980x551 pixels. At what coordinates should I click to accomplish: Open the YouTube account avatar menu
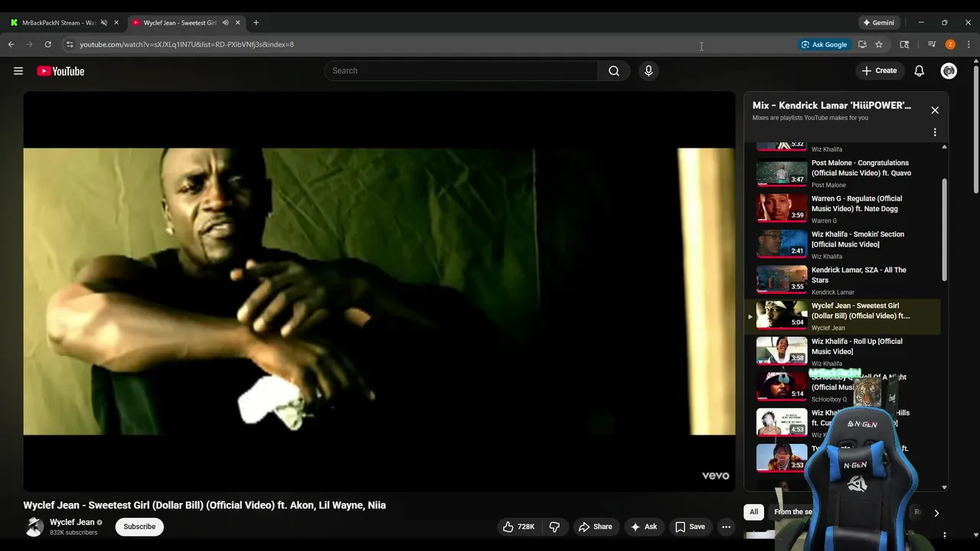949,71
